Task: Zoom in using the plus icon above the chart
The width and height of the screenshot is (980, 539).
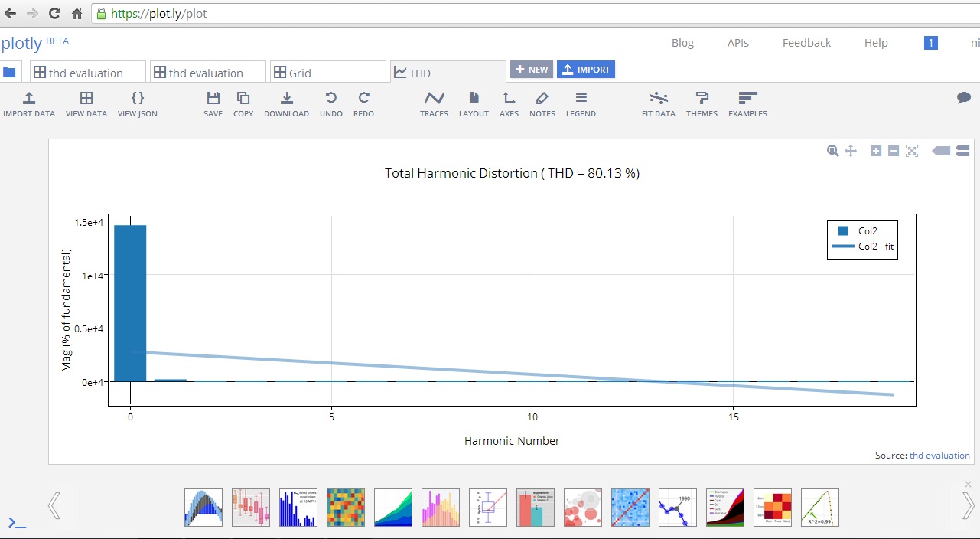Action: point(876,151)
